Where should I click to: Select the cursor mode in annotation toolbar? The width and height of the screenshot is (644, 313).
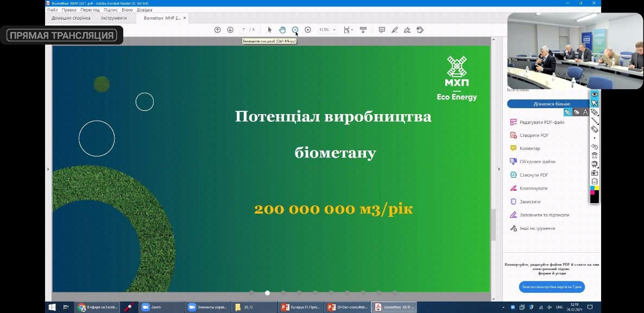[x=594, y=103]
